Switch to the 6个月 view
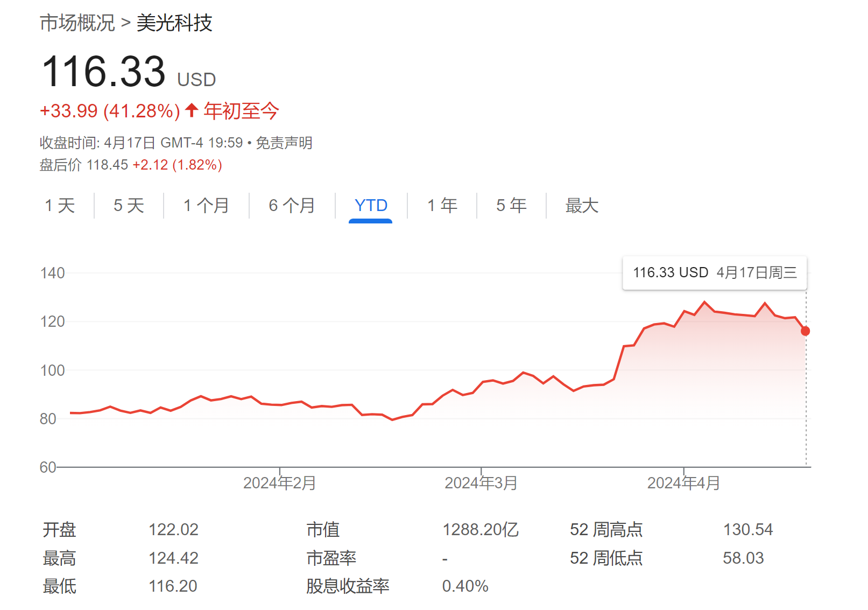The image size is (868, 610). pyautogui.click(x=292, y=206)
